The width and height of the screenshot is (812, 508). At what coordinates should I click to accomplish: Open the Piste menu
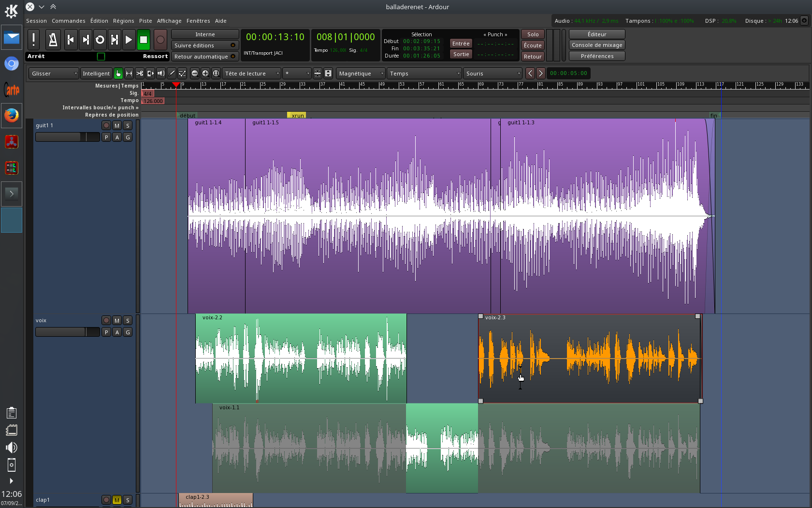point(145,21)
